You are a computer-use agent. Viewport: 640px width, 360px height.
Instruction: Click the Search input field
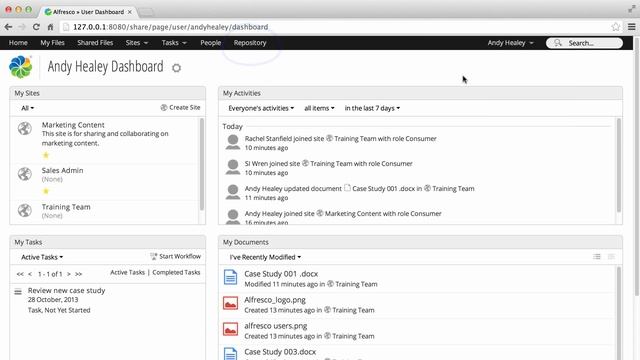pyautogui.click(x=584, y=43)
